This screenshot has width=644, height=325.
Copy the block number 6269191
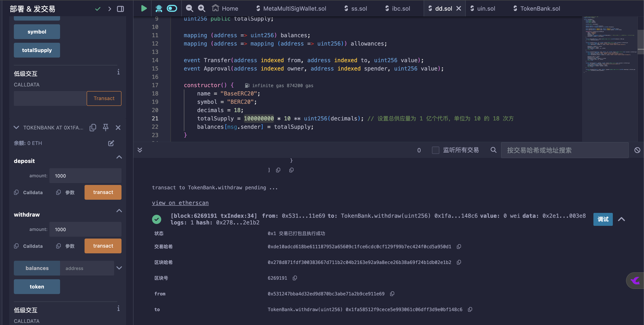(295, 278)
